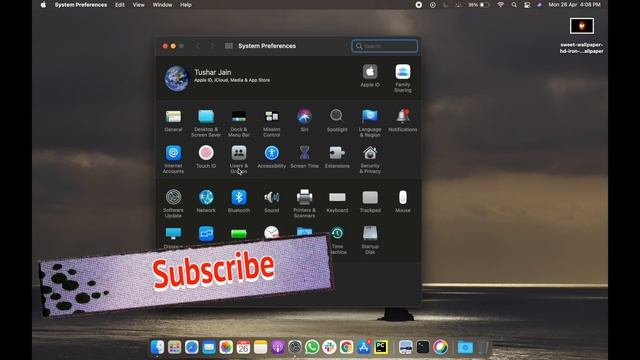
Task: Open Keyboard preferences
Action: pyautogui.click(x=337, y=198)
